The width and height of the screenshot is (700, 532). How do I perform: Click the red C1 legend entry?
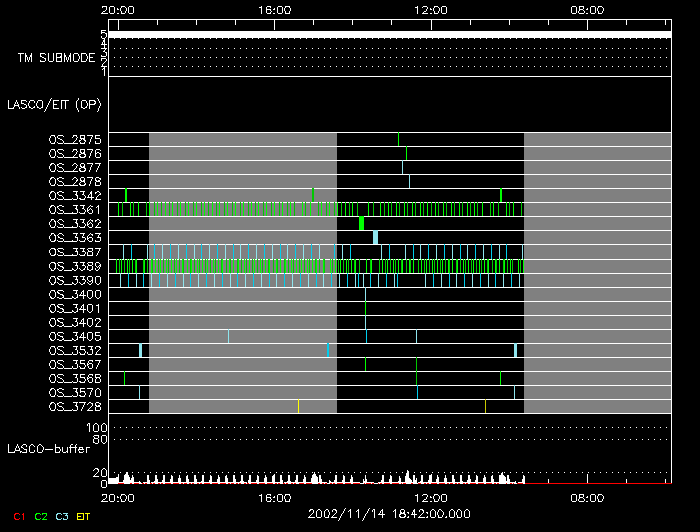(x=18, y=516)
